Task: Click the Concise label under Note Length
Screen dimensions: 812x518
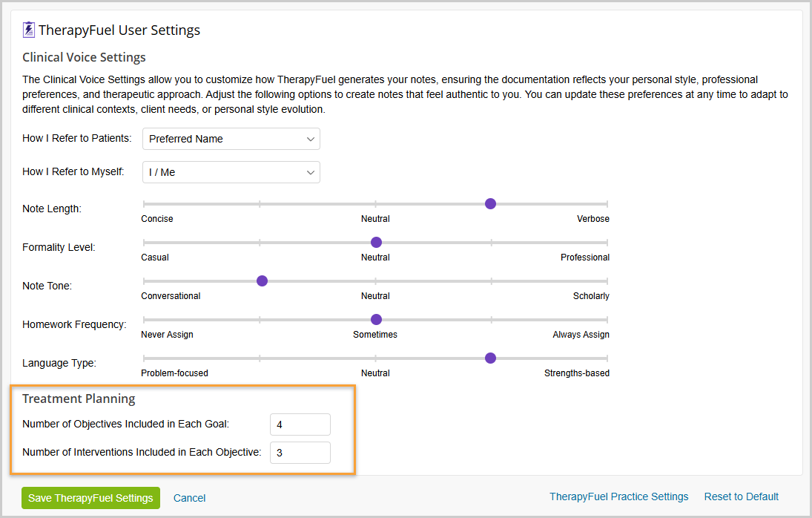Action: 157,219
